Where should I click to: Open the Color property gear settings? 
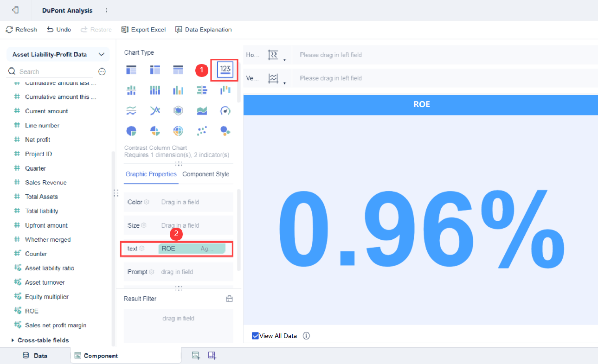147,202
